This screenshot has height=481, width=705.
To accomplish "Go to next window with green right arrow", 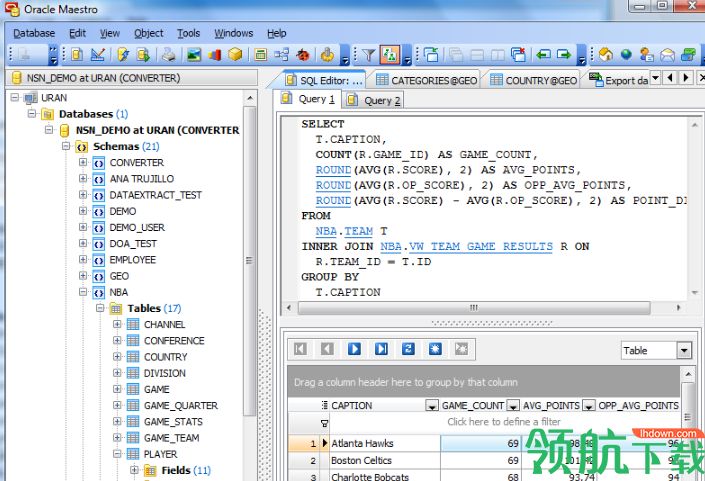I will [x=563, y=55].
